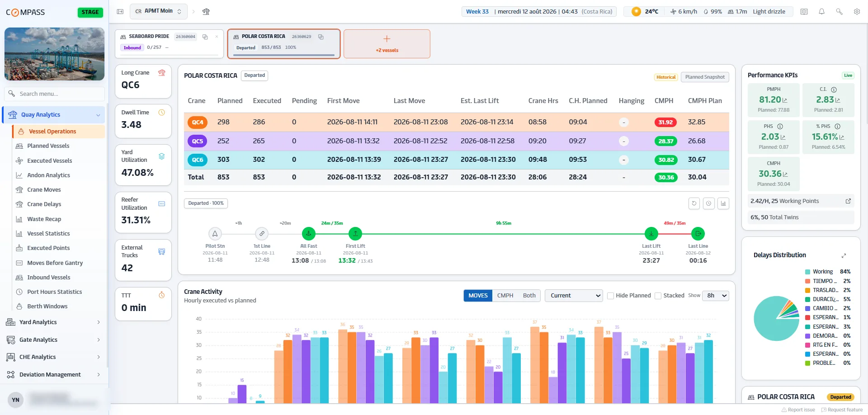This screenshot has width=868, height=415.
Task: Enable the Hide Planned checkbox
Action: coord(610,296)
